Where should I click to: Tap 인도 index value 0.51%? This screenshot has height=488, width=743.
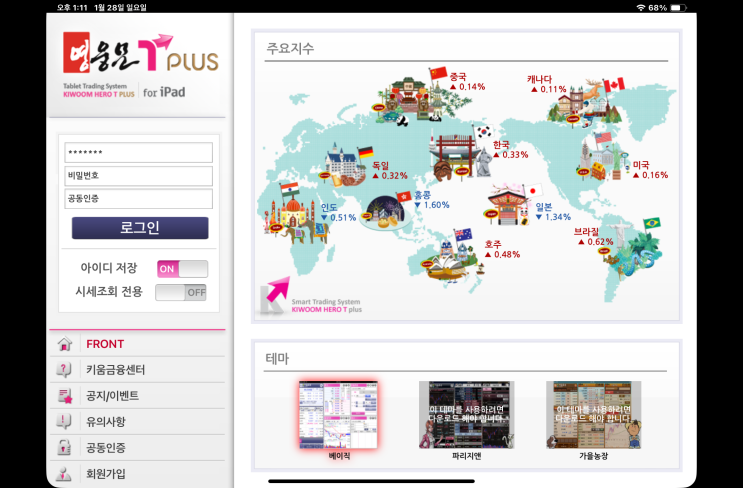tap(338, 217)
